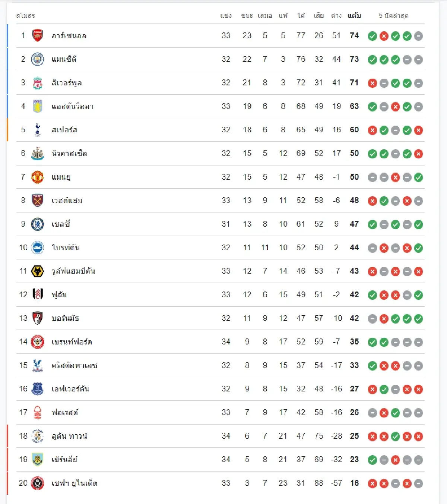This screenshot has height=504, width=447.
Task: Select the นิวคาสเซิล team name
Action: point(69,153)
